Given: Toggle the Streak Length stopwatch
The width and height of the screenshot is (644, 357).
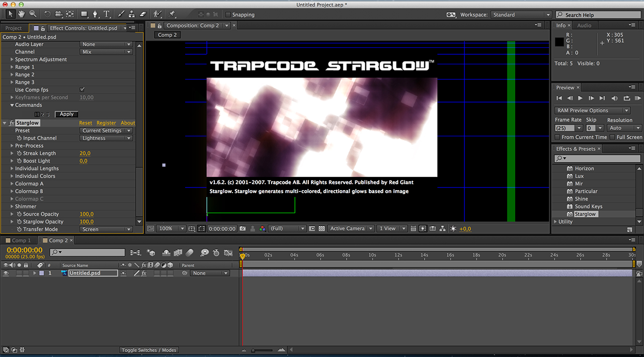Looking at the screenshot, I should [19, 153].
